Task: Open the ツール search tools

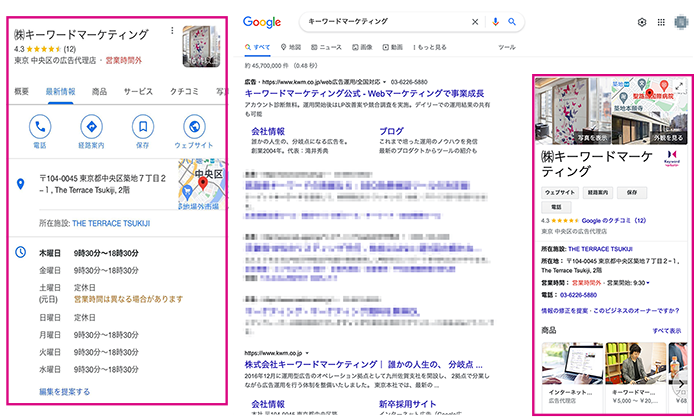Action: [x=507, y=47]
